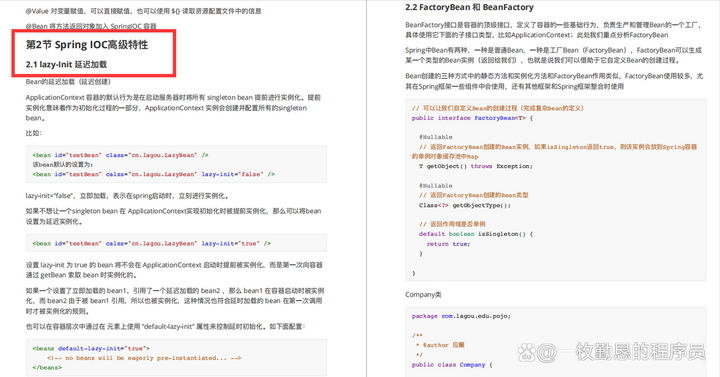The height and width of the screenshot is (377, 720).
Task: Click the code 'default boolean isSingleton() {'
Action: 475,234
